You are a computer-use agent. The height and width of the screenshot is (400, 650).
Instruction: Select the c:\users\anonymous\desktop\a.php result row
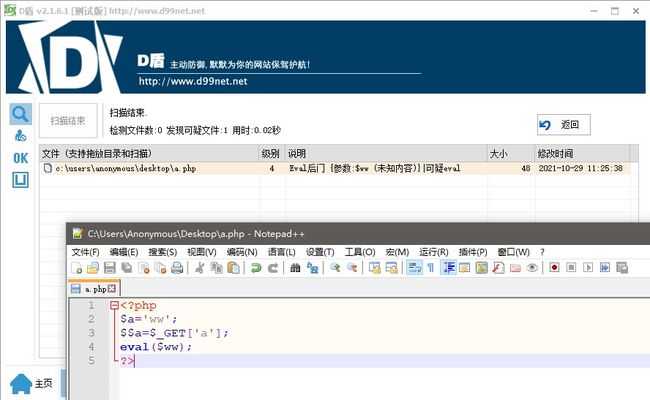click(335, 168)
